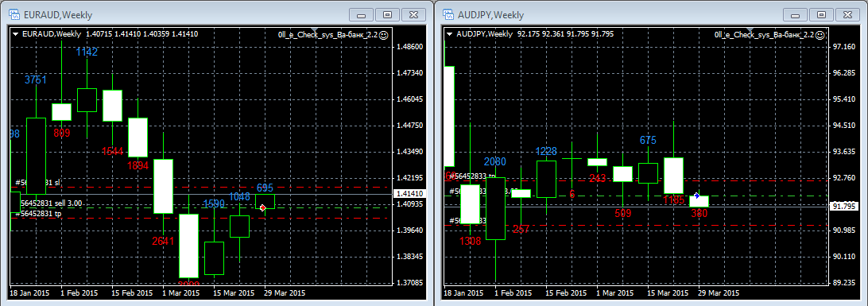Click the 1.37085 price on EURAUD scale
Screen dimensions: 868x306
tap(410, 283)
